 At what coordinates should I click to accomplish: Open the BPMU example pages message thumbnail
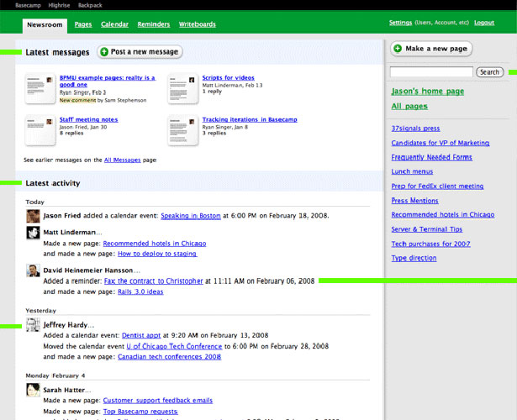40,88
